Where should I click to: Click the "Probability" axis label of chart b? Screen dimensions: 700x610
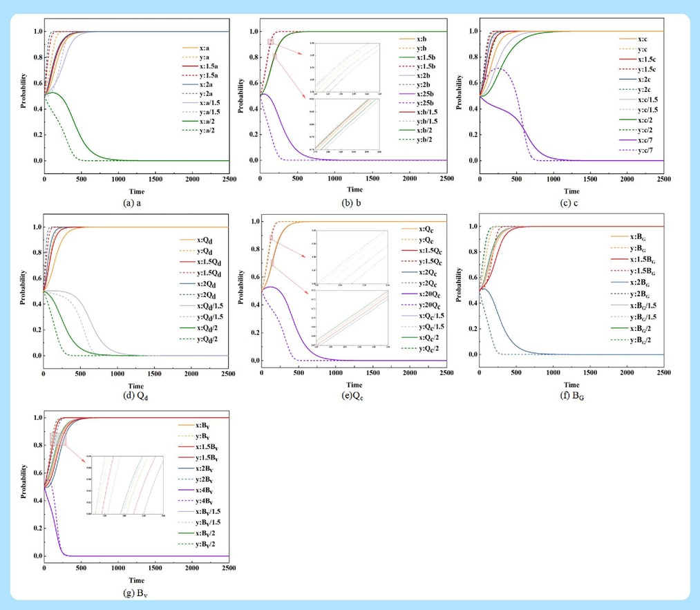[240, 95]
